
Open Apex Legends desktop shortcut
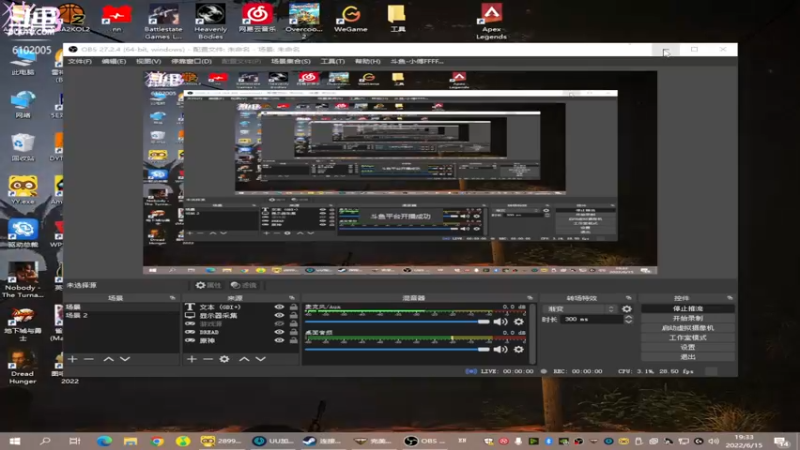coord(491,21)
